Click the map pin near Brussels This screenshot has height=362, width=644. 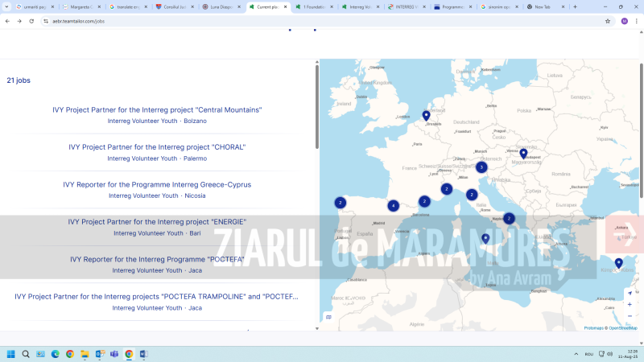pyautogui.click(x=426, y=116)
